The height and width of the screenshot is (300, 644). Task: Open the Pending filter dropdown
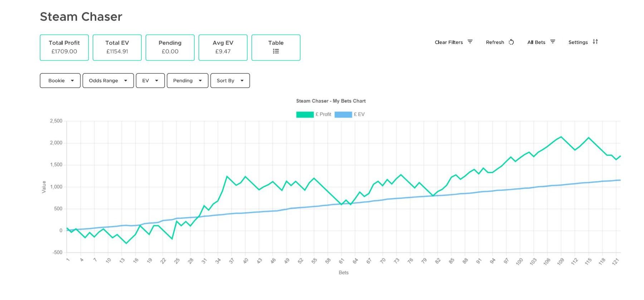pyautogui.click(x=187, y=81)
